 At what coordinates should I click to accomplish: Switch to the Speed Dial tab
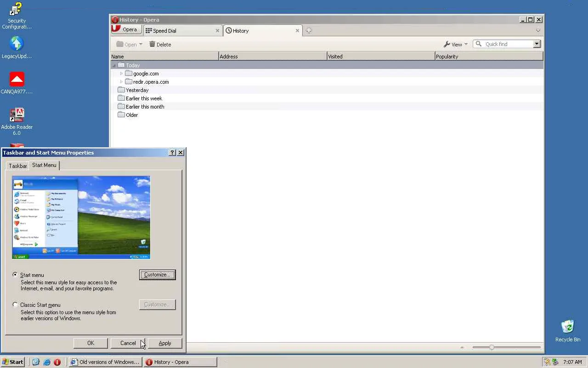point(182,31)
